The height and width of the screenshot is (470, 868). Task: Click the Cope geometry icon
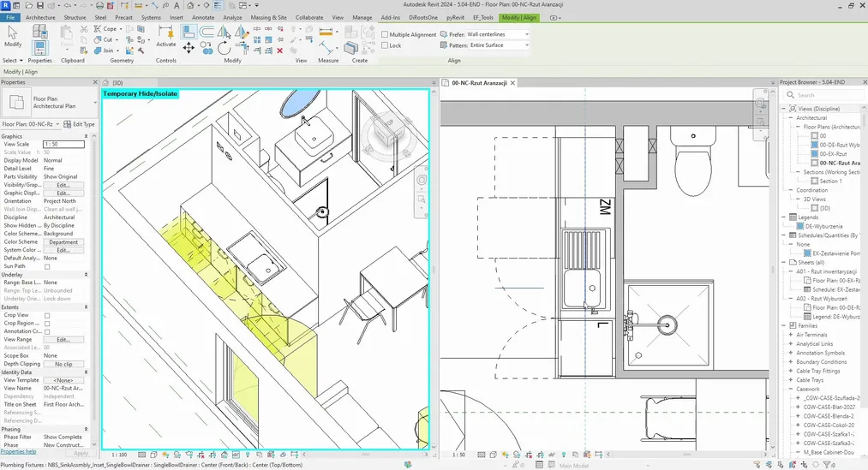[98, 29]
